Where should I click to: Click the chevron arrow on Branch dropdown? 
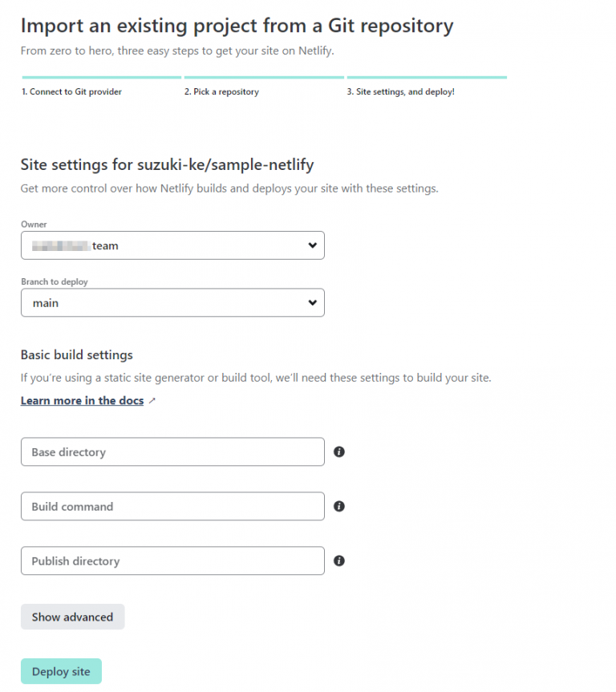[x=312, y=302]
